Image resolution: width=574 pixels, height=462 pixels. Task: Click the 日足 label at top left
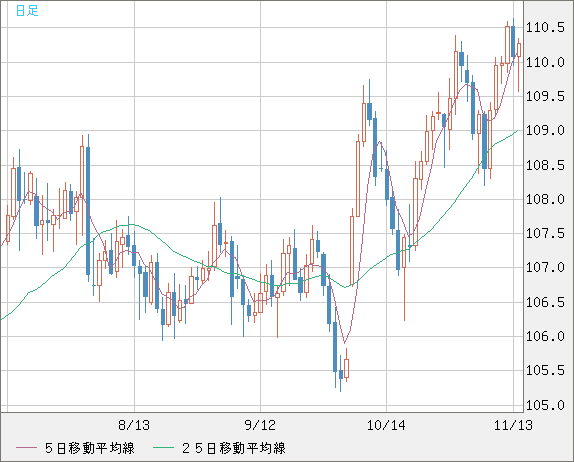(27, 10)
